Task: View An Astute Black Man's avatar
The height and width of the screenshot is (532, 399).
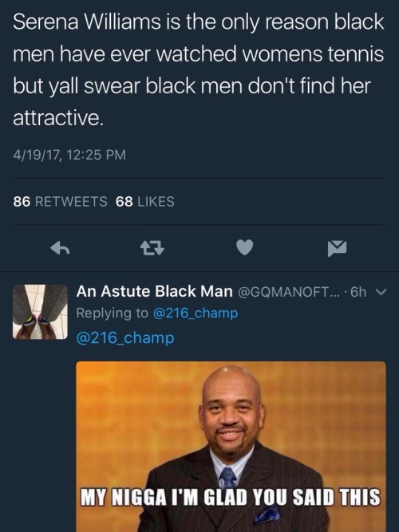Action: (40, 312)
